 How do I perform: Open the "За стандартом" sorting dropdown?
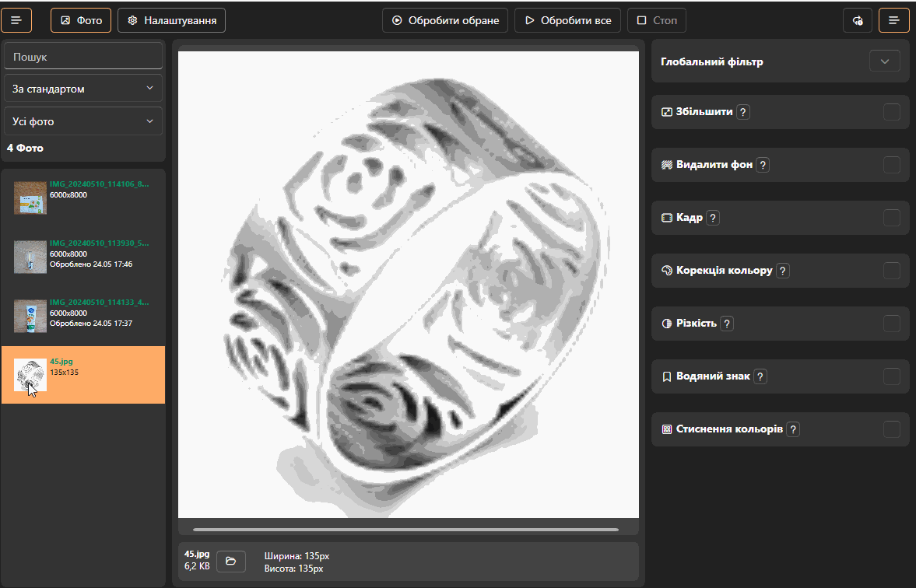(83, 88)
